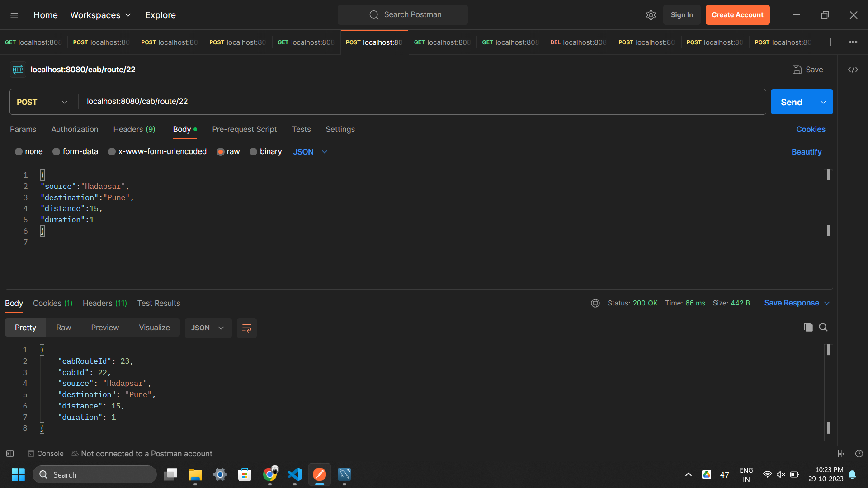Viewport: 868px width, 488px height.
Task: Expand the Workspaces dropdown
Action: click(100, 15)
